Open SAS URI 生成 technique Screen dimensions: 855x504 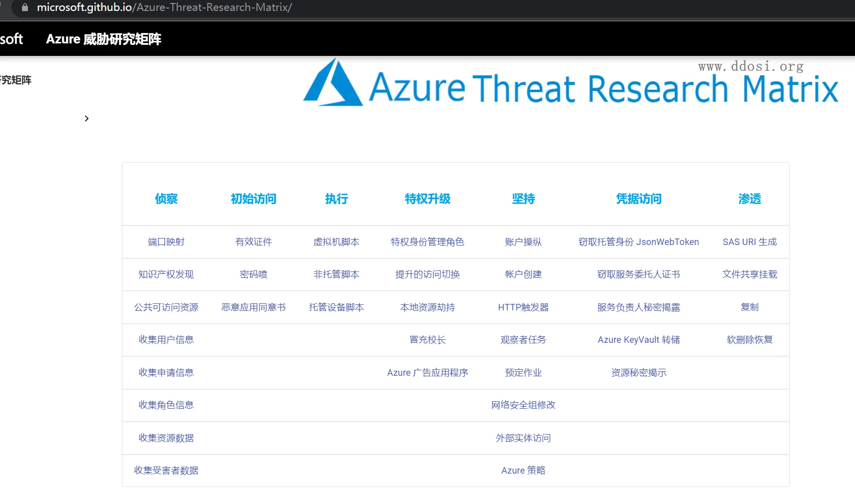[750, 242]
